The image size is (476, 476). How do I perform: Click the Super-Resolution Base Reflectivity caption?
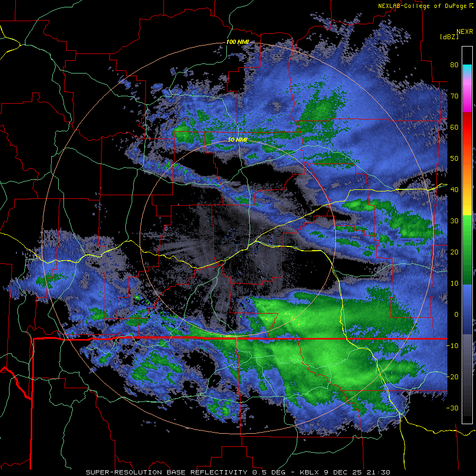(x=237, y=472)
